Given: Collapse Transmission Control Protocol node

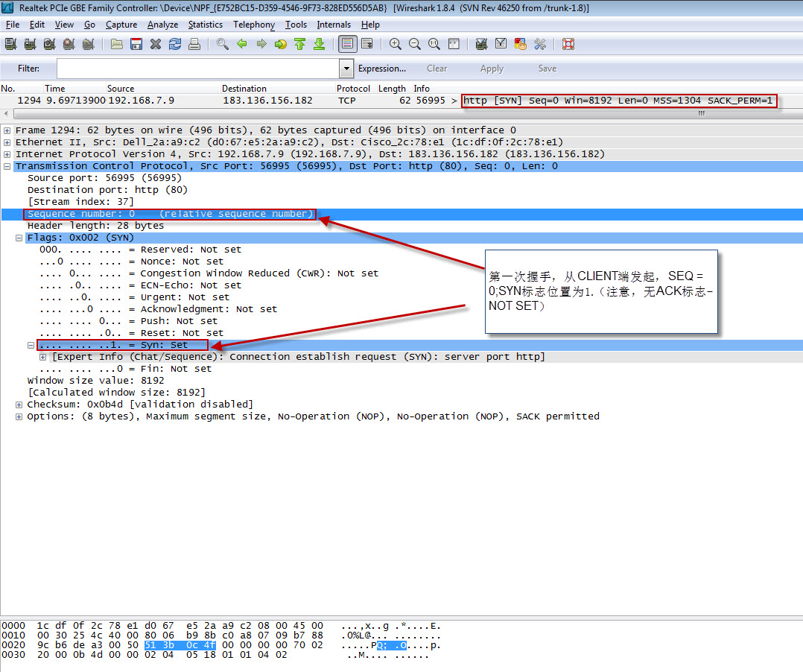Looking at the screenshot, I should (x=7, y=166).
